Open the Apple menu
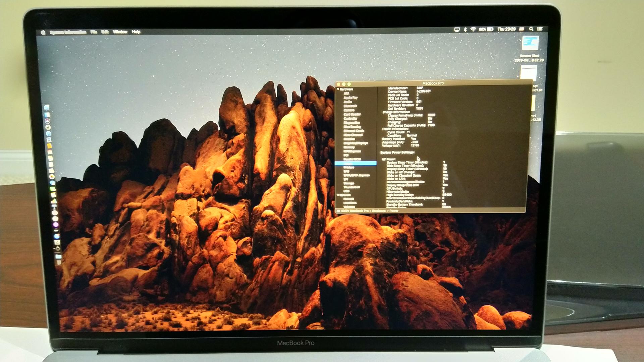This screenshot has width=644, height=362. pyautogui.click(x=43, y=32)
